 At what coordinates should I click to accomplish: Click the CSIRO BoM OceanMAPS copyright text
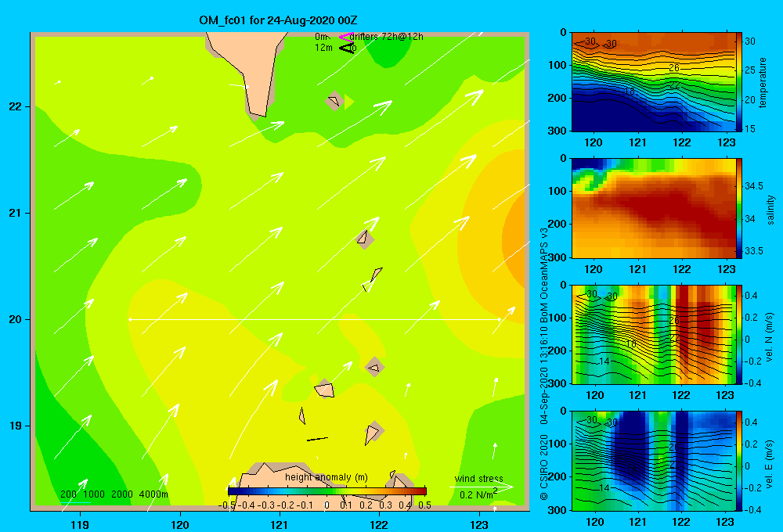[x=544, y=364]
